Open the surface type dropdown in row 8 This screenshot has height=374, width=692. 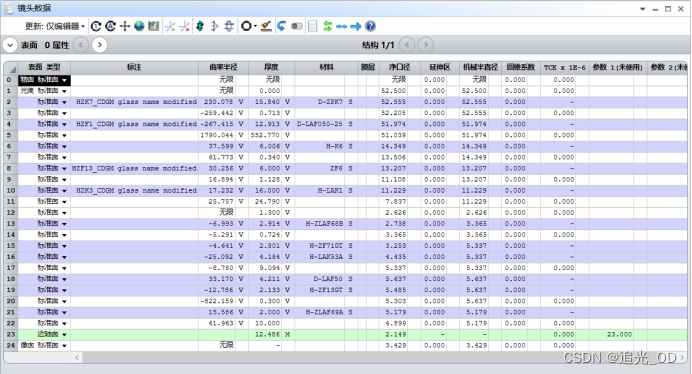coord(64,169)
